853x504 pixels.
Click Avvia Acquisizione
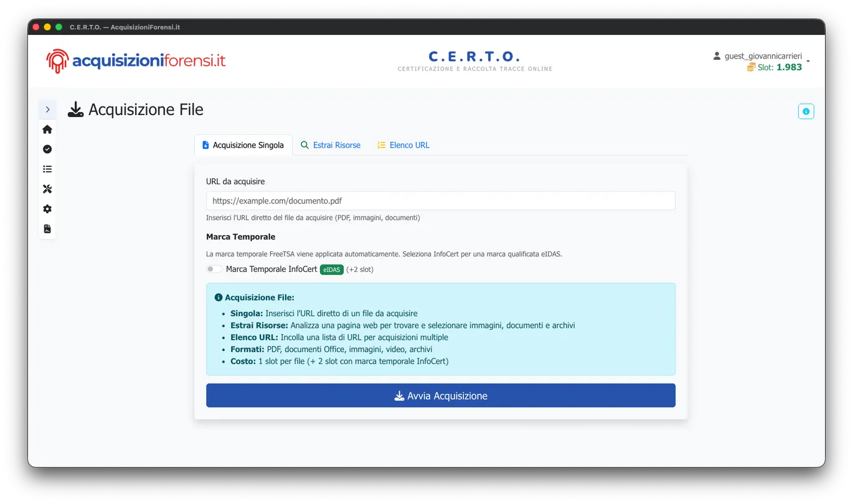[441, 395]
